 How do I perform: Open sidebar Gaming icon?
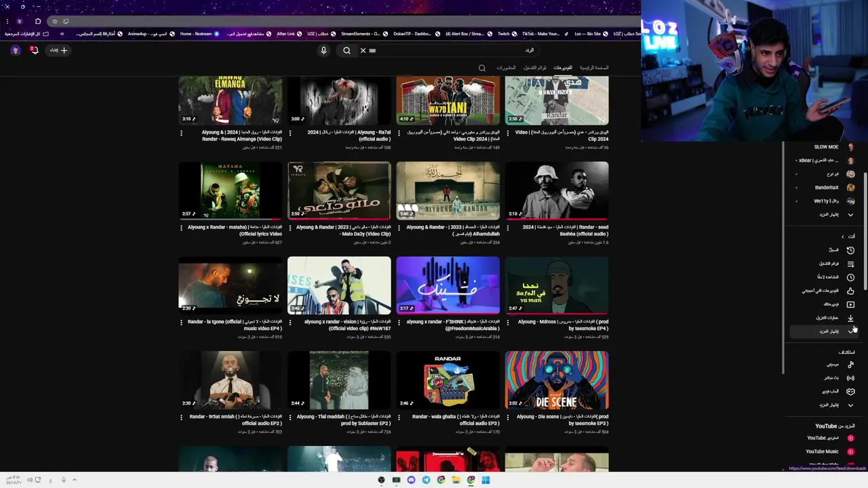[850, 392]
